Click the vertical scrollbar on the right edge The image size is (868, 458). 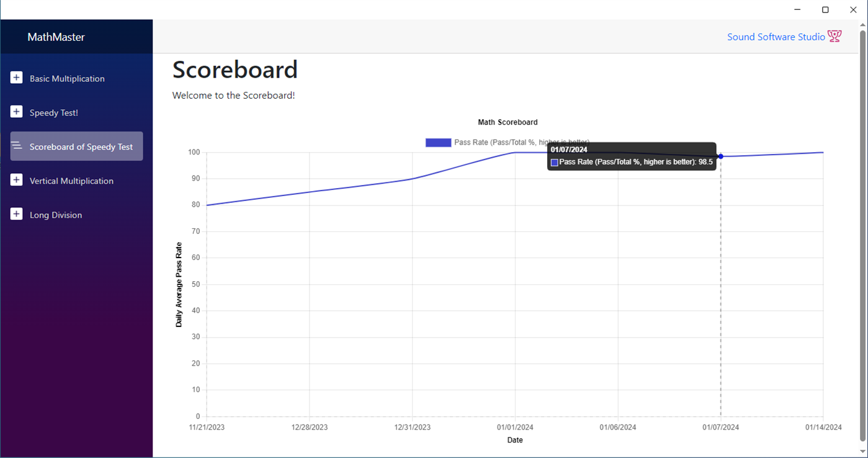click(x=862, y=236)
